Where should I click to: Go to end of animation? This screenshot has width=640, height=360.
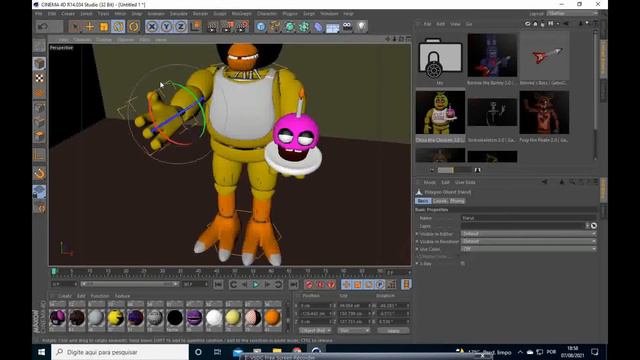point(293,284)
